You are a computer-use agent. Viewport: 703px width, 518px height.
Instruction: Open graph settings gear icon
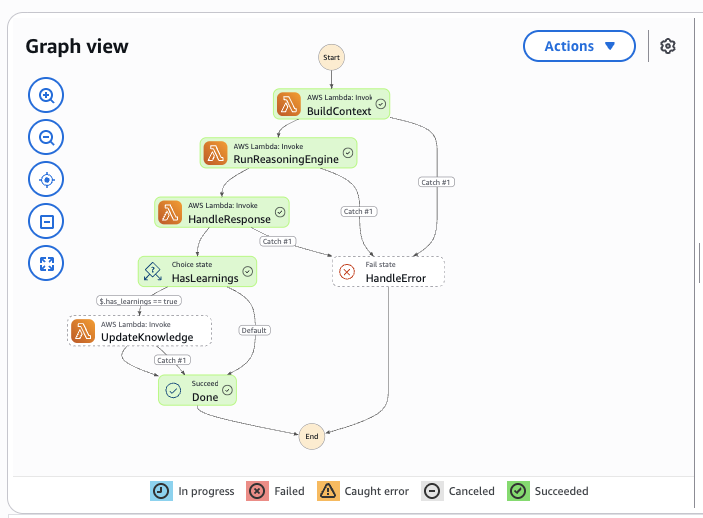click(668, 46)
